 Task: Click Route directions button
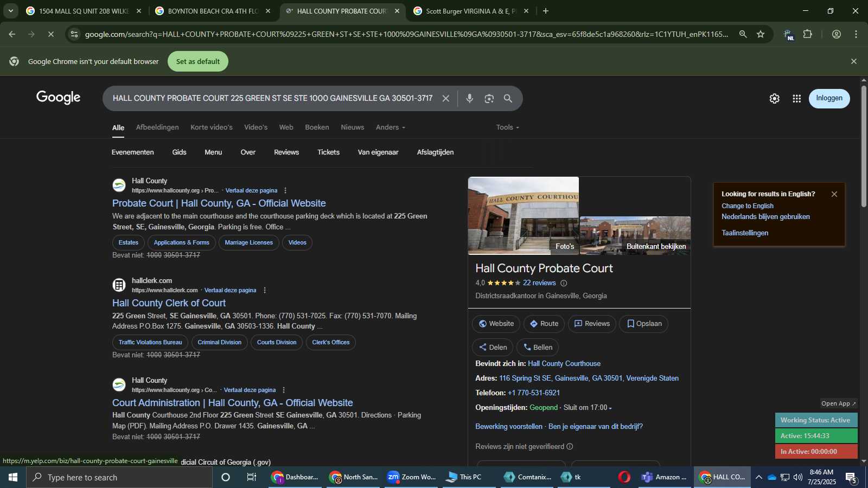pyautogui.click(x=544, y=324)
